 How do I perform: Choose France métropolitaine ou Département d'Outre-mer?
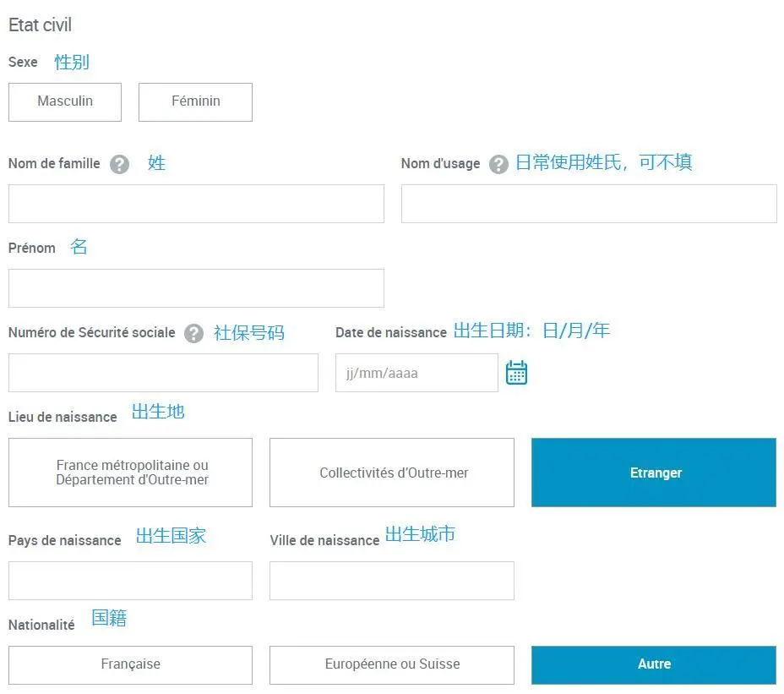(130, 472)
